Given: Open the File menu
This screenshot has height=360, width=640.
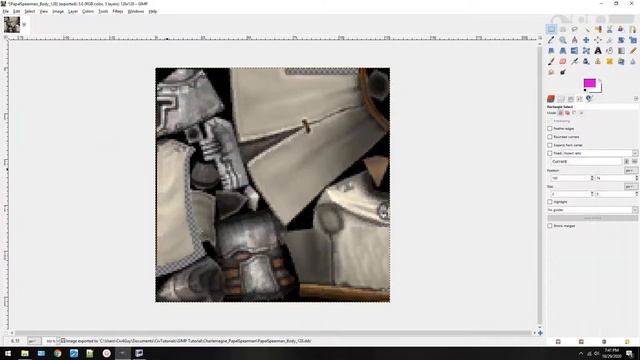Looking at the screenshot, I should [x=6, y=11].
